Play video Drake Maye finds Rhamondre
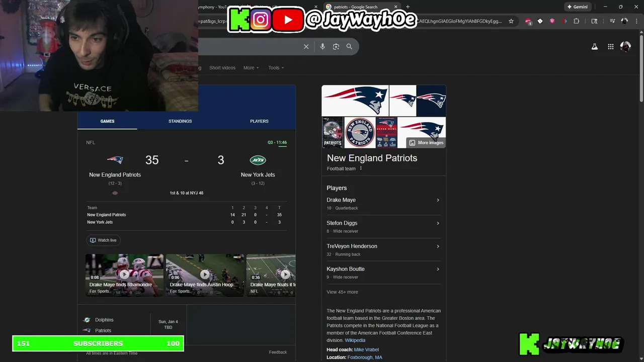 point(124,275)
